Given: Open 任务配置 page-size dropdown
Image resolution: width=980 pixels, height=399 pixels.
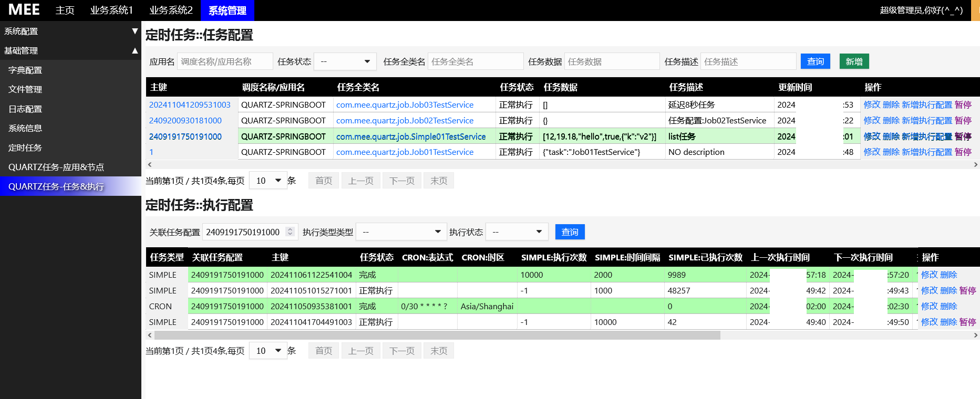Looking at the screenshot, I should point(269,181).
